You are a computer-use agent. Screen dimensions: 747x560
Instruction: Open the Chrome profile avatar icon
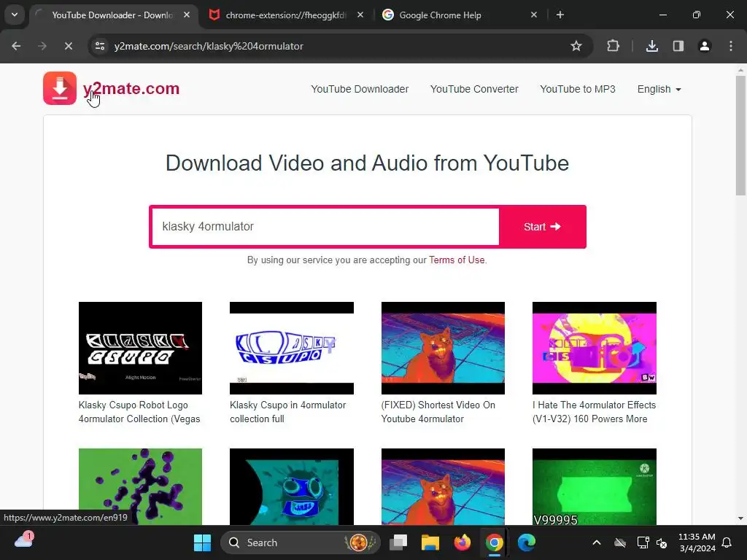click(704, 46)
